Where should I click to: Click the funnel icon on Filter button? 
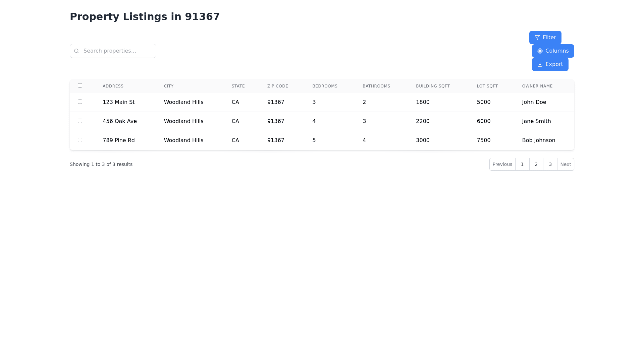click(537, 38)
